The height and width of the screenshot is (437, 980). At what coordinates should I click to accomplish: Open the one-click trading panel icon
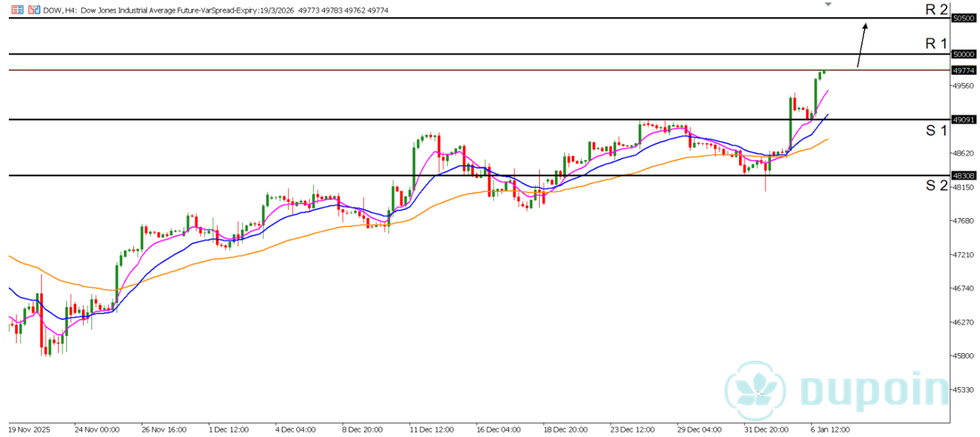point(16,10)
